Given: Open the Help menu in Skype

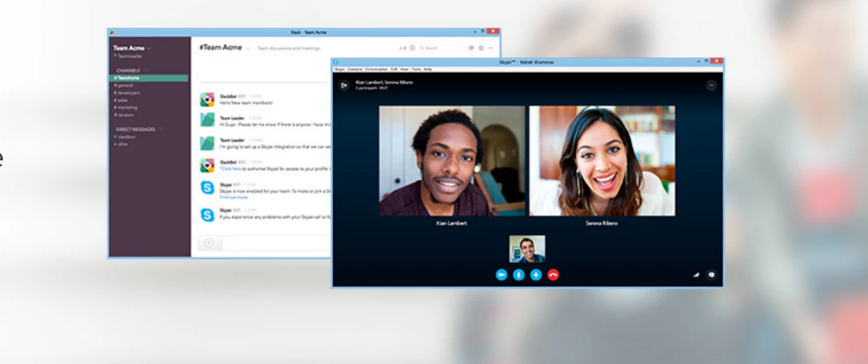Looking at the screenshot, I should pyautogui.click(x=428, y=69).
